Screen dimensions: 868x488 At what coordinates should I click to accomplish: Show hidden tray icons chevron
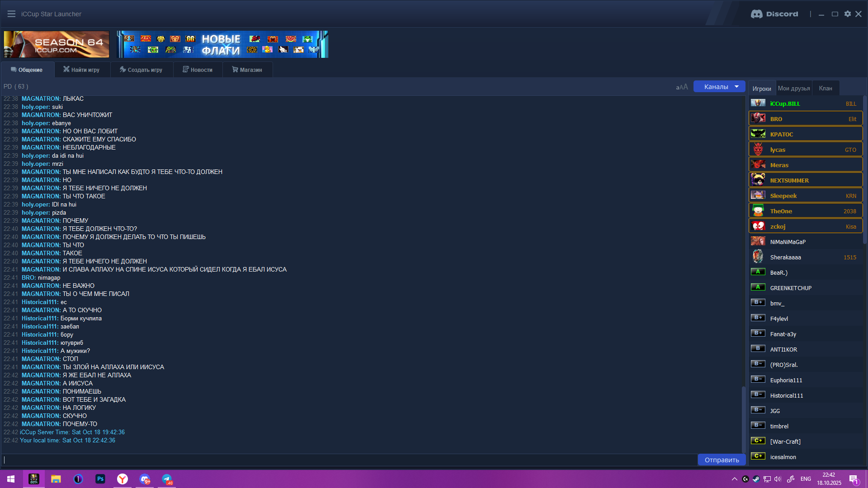click(735, 479)
